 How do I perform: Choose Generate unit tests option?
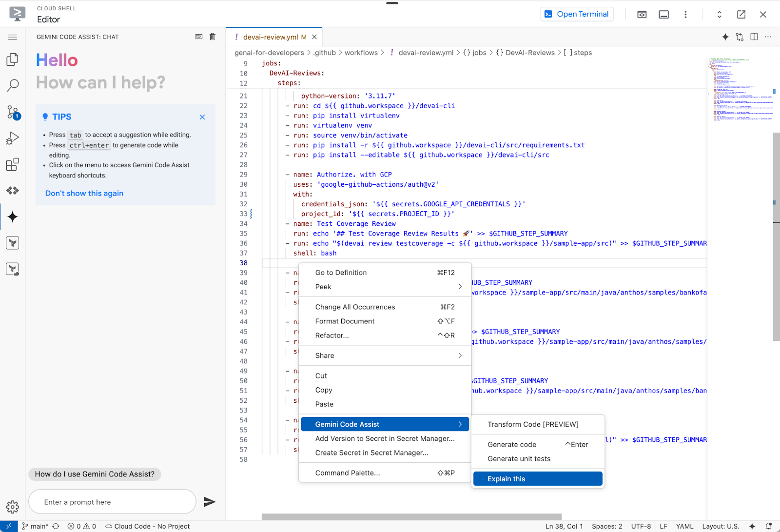(x=519, y=459)
